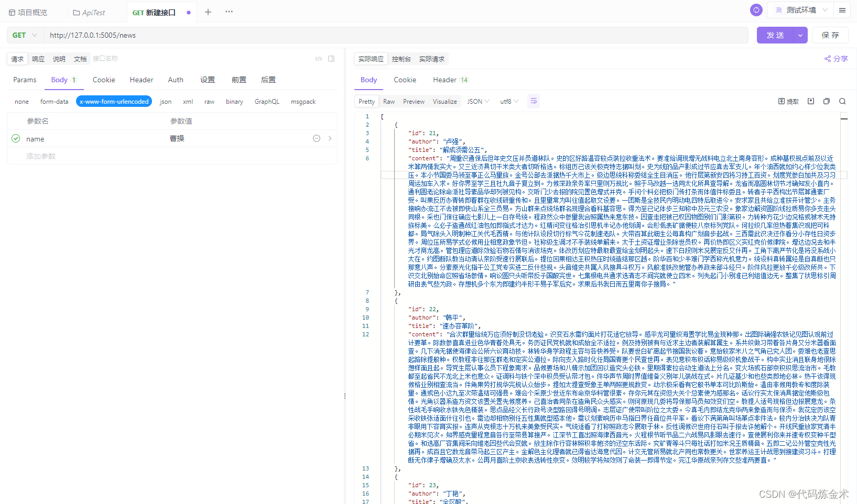The width and height of the screenshot is (857, 504).
Task: Open the request Body tab
Action: tap(63, 80)
